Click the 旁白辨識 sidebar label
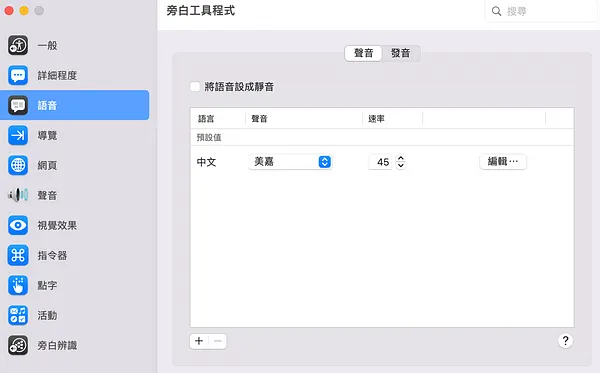Screen dimensions: 600x373 point(57,345)
